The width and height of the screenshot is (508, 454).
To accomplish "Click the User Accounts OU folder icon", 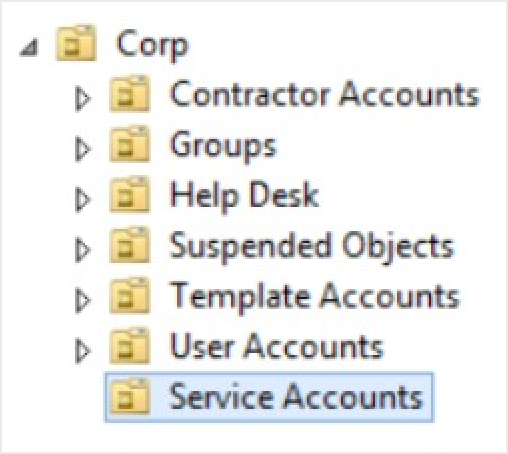I will (x=130, y=346).
